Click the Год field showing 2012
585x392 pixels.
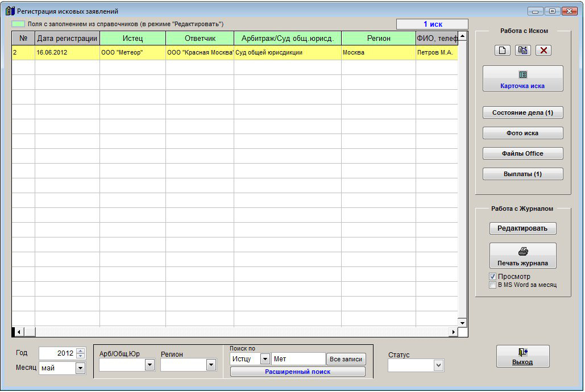point(57,353)
